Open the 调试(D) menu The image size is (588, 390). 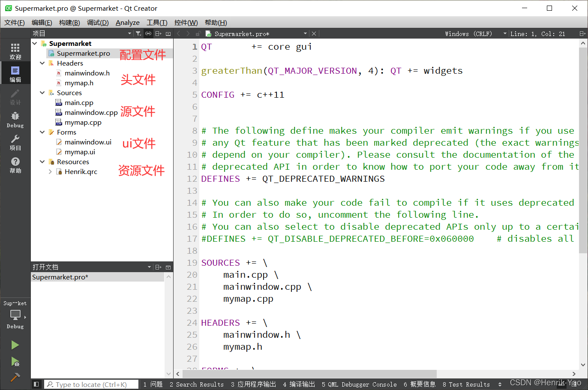pos(98,23)
